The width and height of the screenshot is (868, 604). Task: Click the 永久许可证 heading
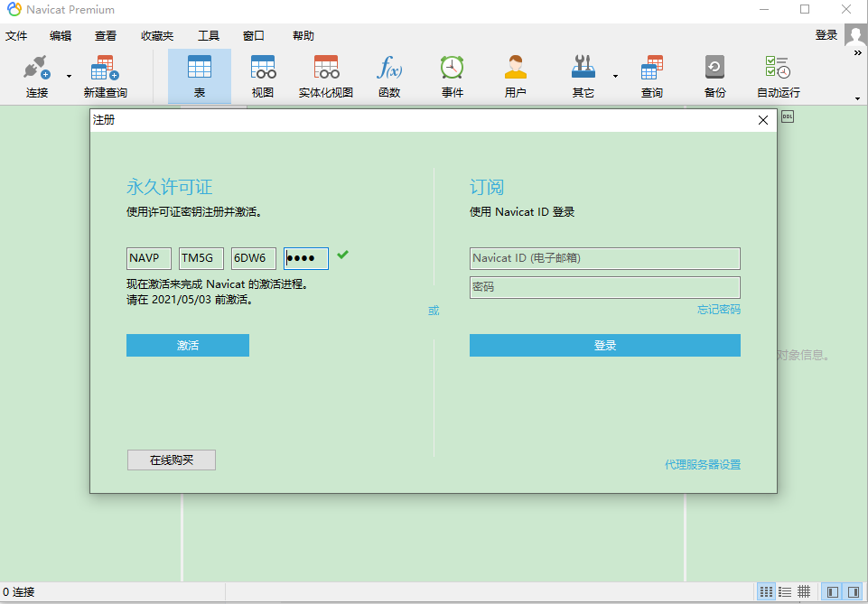(x=170, y=187)
